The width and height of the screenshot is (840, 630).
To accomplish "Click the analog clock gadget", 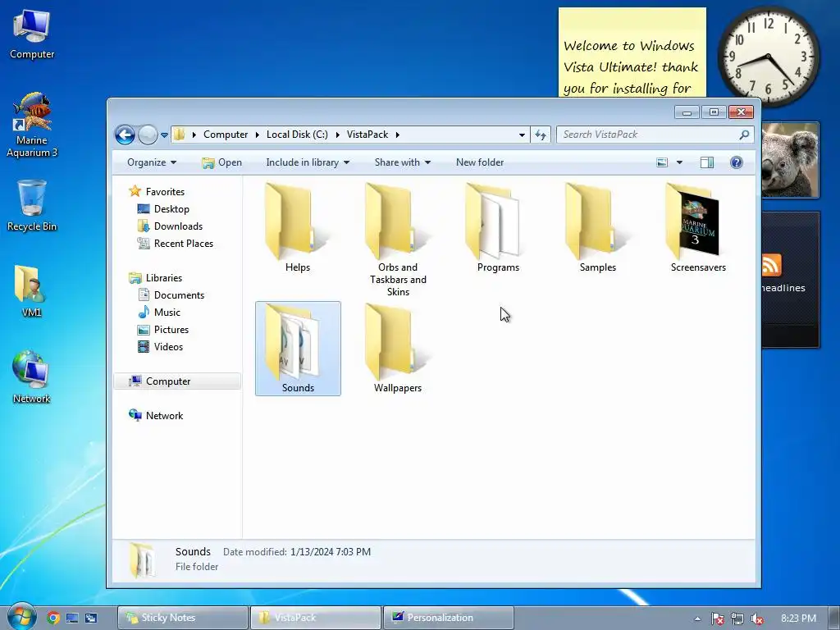I will 768,57.
